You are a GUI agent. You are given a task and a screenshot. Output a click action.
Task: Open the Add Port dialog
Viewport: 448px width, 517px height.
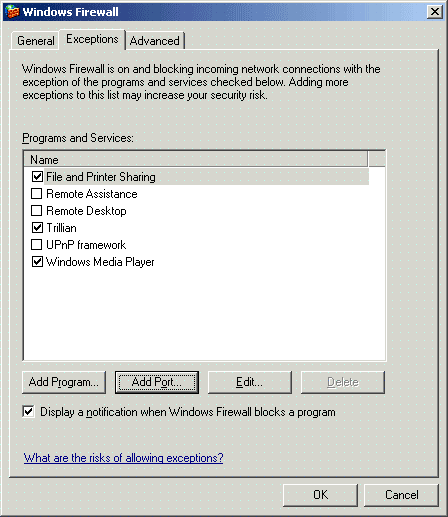coord(157,382)
